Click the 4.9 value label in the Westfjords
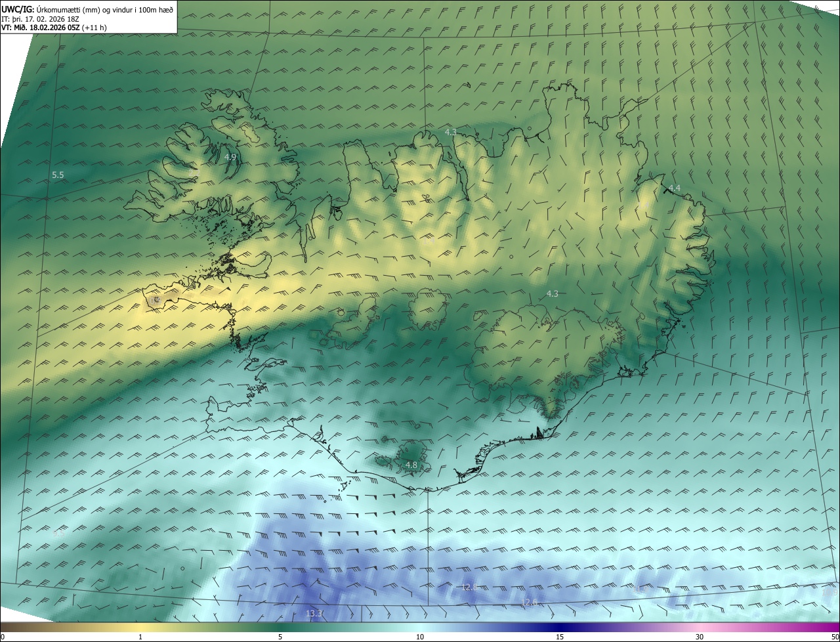Image resolution: width=840 pixels, height=642 pixels. (x=230, y=158)
